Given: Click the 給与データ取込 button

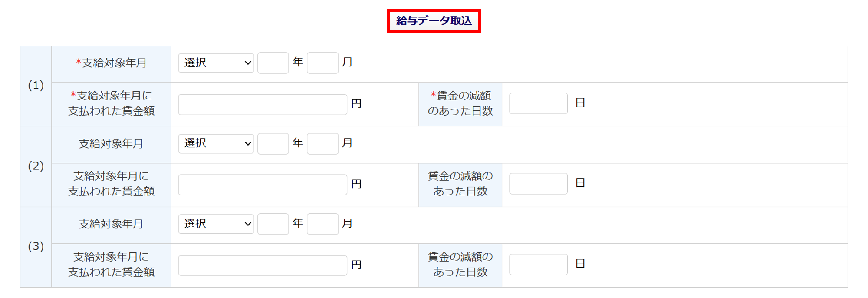Looking at the screenshot, I should click(x=434, y=21).
